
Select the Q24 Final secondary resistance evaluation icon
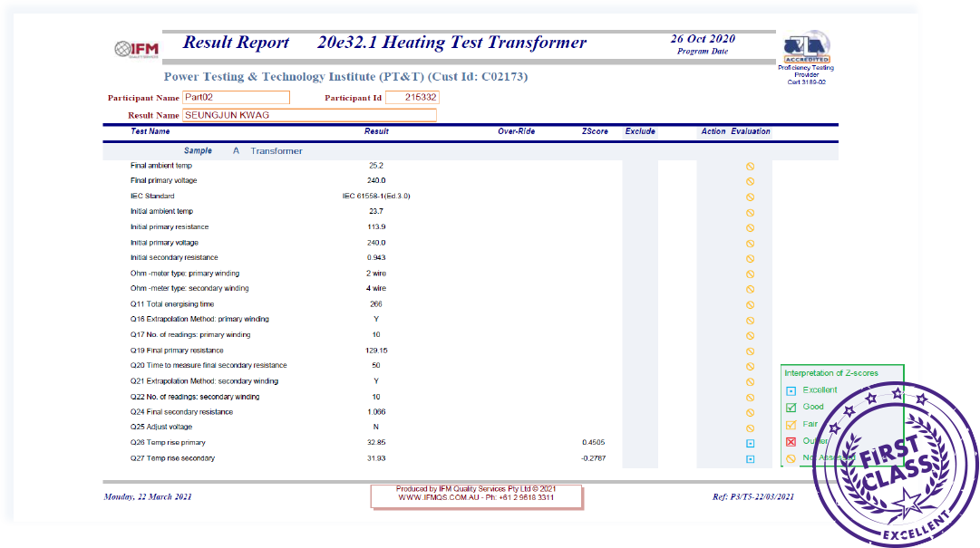[750, 412]
